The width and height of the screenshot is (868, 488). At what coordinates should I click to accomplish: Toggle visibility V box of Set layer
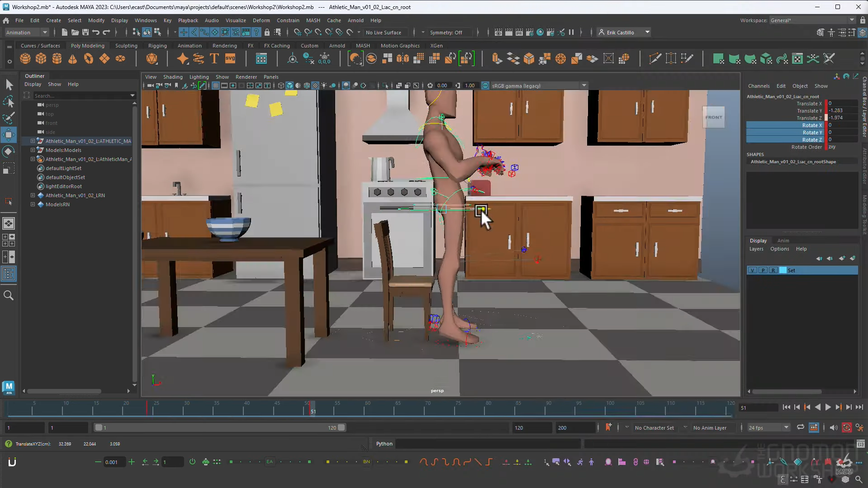tap(752, 270)
